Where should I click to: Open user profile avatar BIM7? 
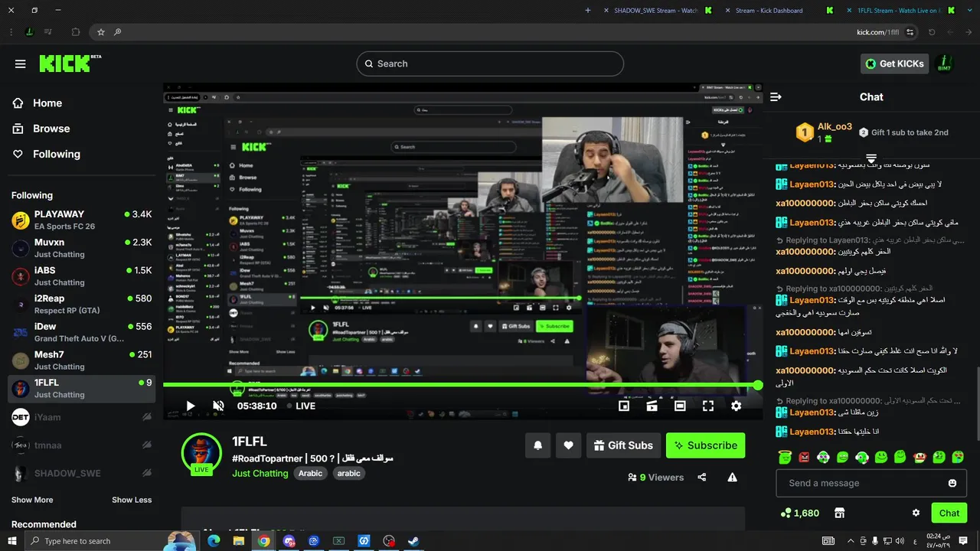pos(944,64)
